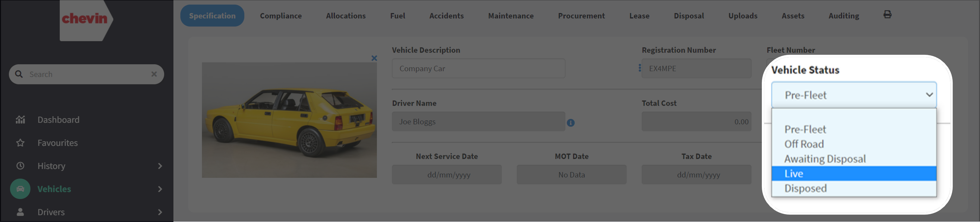Open the Procurement tab
The height and width of the screenshot is (222, 980).
[581, 15]
